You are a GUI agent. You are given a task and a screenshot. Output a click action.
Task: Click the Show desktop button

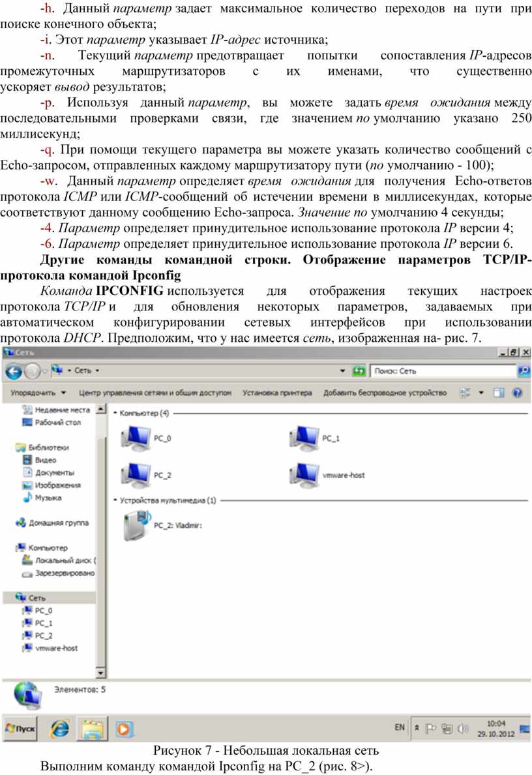click(525, 729)
